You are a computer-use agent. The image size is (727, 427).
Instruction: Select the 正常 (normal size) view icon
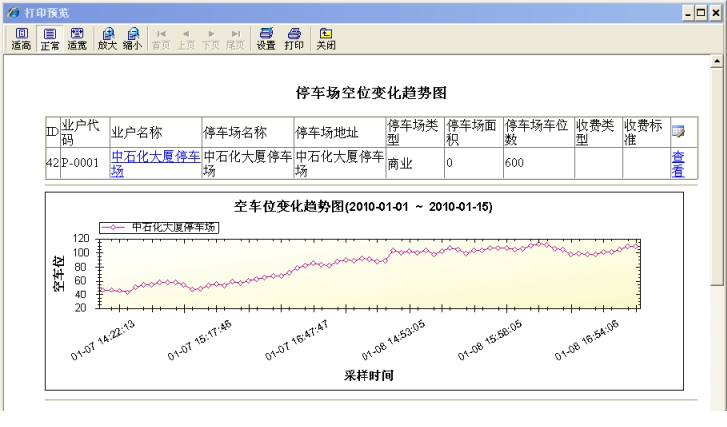pos(49,38)
